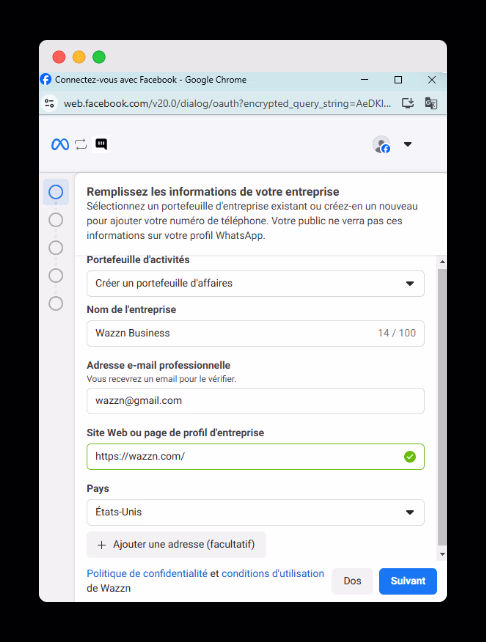The height and width of the screenshot is (642, 486).
Task: Click the sync arrows icon beside Meta logo
Action: tap(81, 144)
